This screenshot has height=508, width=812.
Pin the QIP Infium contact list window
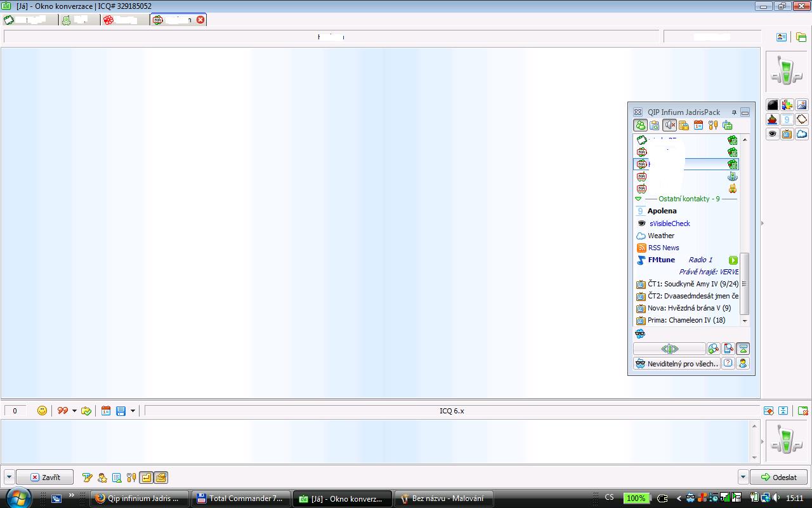[734, 112]
